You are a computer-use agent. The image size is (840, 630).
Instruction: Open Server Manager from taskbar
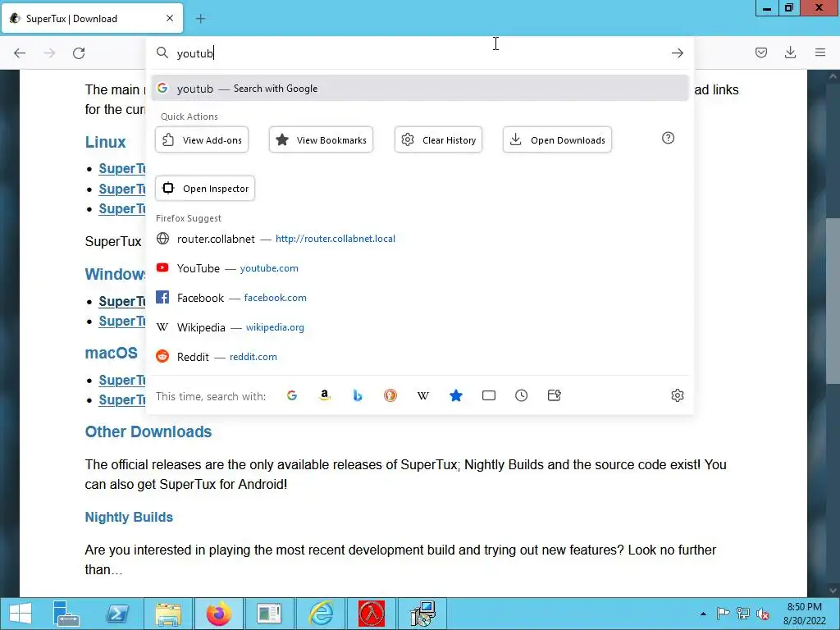click(66, 614)
